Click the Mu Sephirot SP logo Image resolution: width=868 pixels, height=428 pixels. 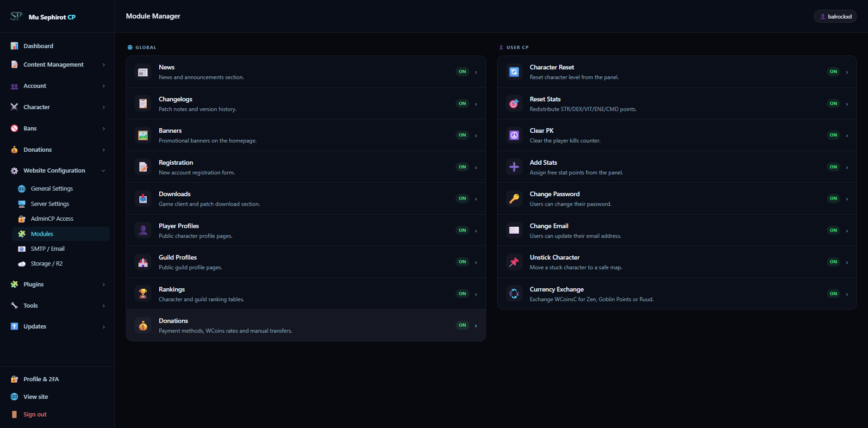coord(16,17)
